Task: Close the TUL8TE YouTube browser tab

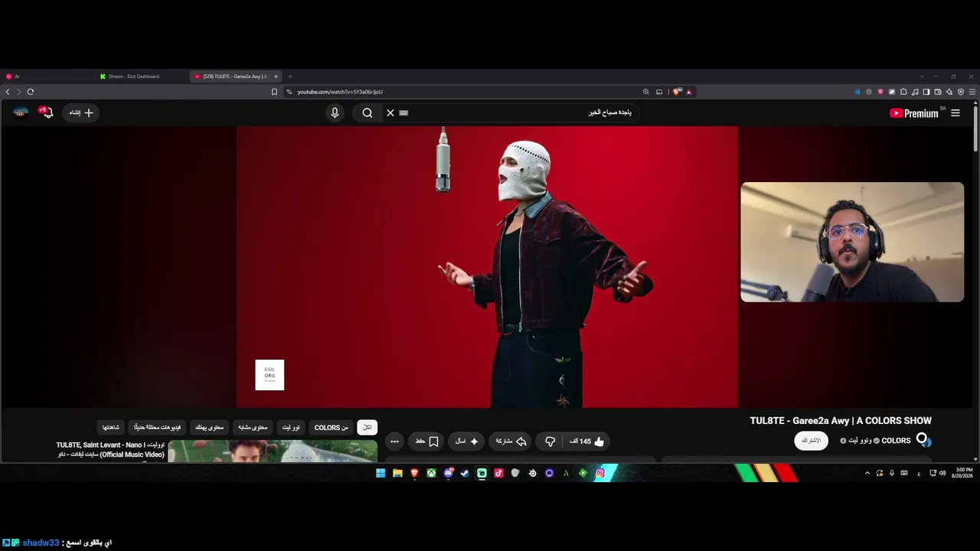Action: point(276,77)
